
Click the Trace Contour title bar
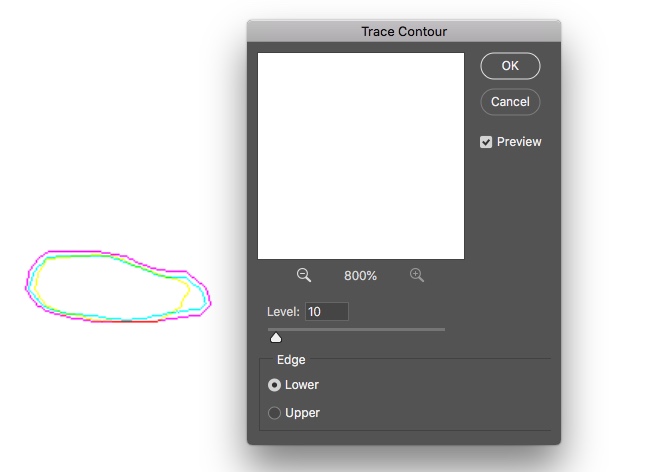tap(404, 32)
